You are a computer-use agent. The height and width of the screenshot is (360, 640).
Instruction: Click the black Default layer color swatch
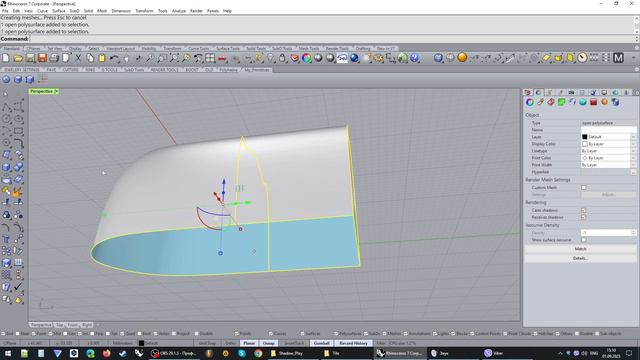584,137
